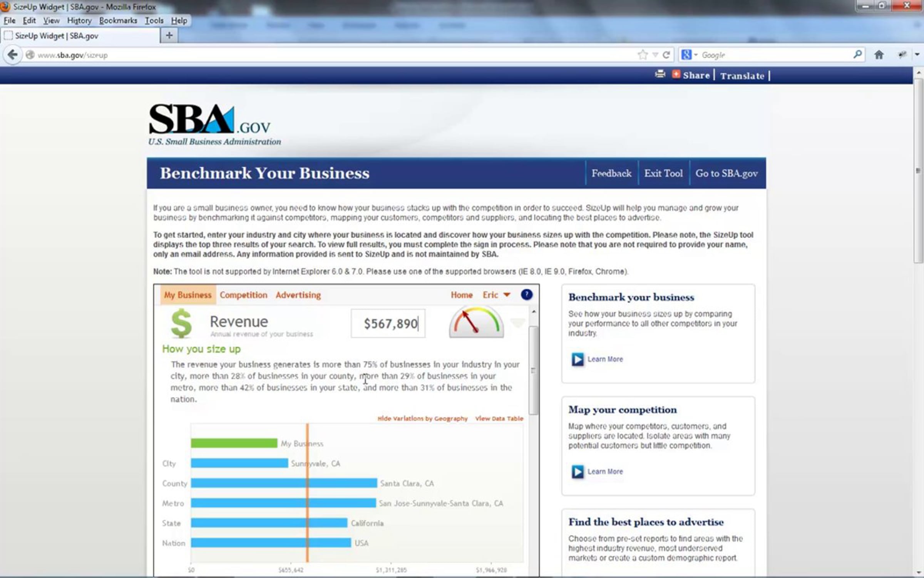The height and width of the screenshot is (578, 924).
Task: Switch to the Competition tab
Action: [243, 295]
